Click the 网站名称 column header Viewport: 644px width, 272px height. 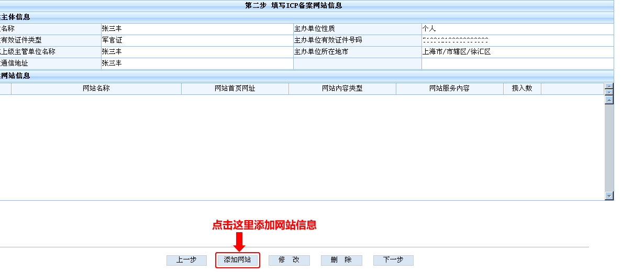pos(96,89)
